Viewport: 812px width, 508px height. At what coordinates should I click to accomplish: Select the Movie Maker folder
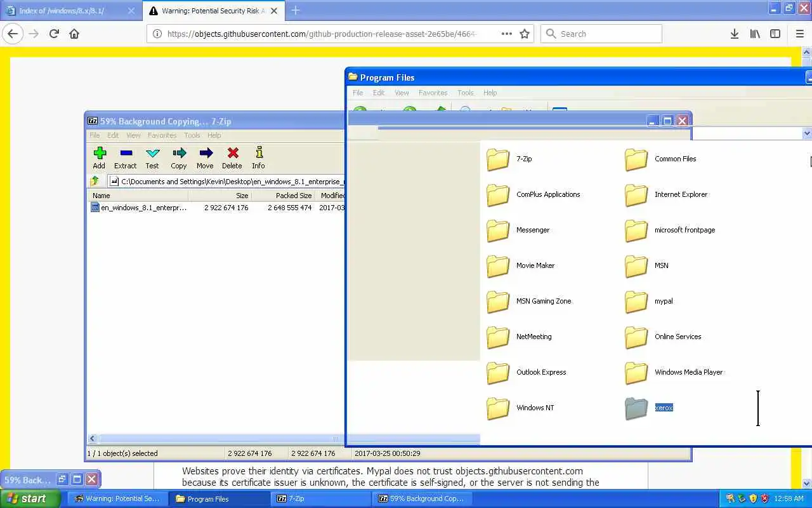(x=521, y=266)
